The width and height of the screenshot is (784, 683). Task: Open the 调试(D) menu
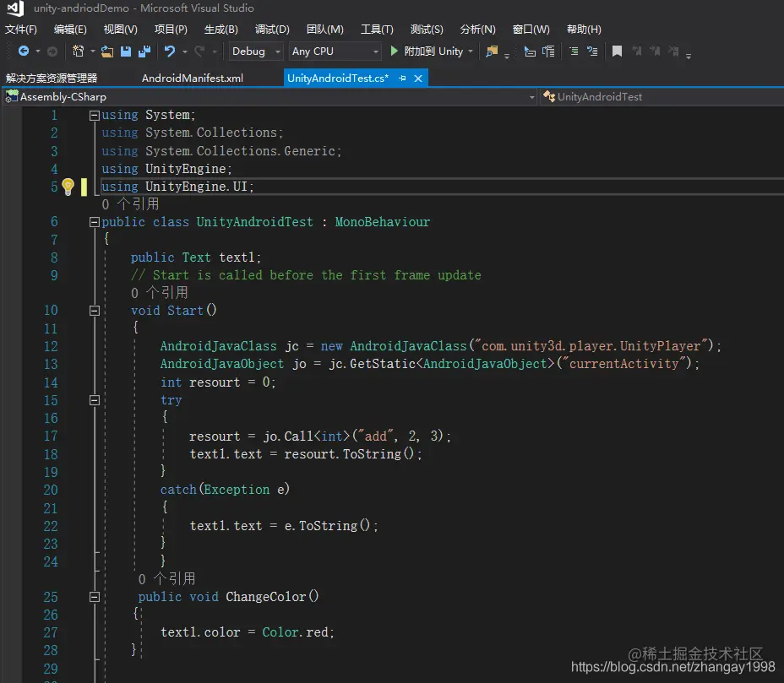click(272, 30)
